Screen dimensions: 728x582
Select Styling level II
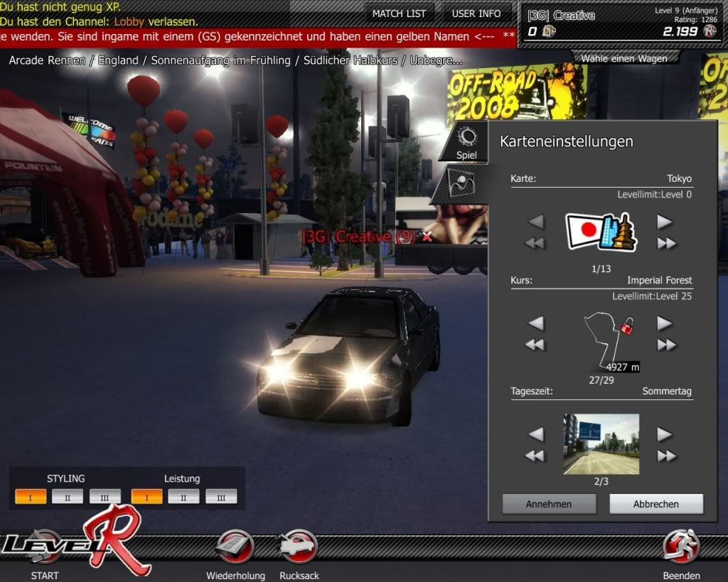click(x=68, y=497)
